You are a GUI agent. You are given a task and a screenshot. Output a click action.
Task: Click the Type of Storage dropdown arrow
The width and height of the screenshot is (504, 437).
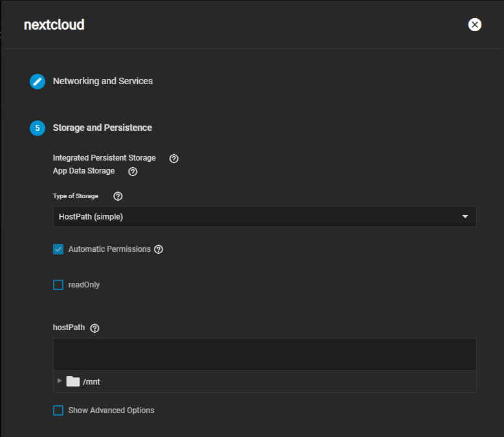465,217
